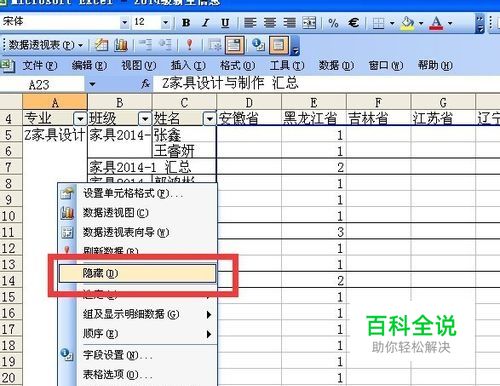Select column E header
This screenshot has width=500, height=386.
(314, 102)
